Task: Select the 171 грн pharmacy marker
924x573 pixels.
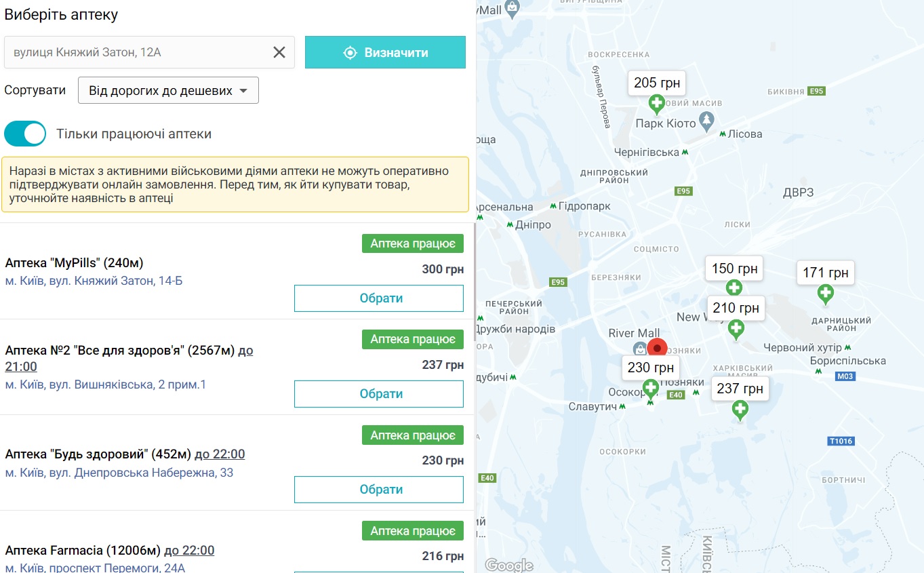Action: [825, 294]
